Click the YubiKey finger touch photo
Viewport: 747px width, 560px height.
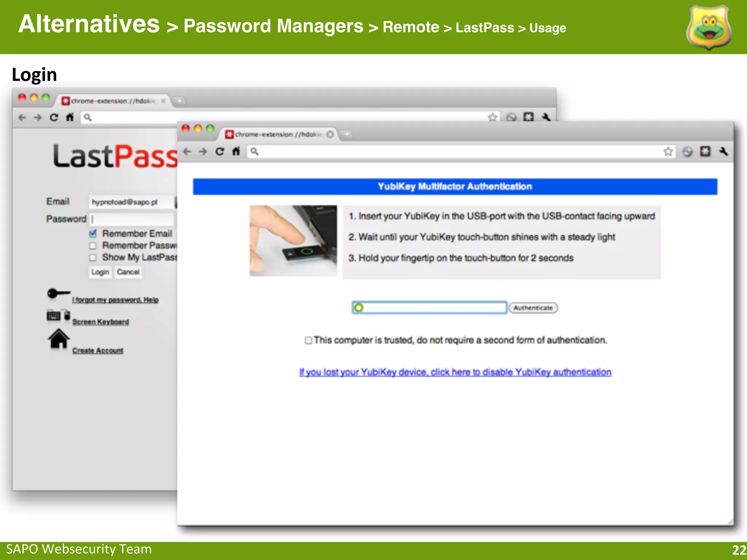pyautogui.click(x=293, y=241)
